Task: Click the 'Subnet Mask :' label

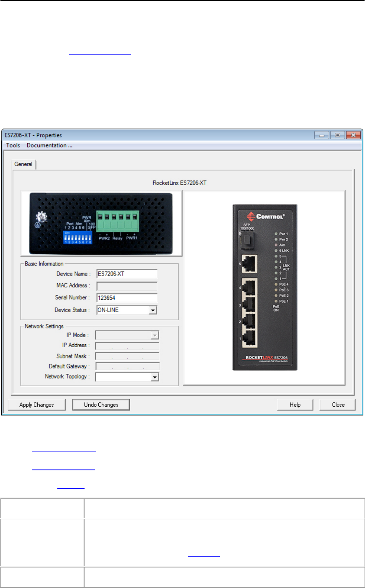Action: (x=73, y=356)
